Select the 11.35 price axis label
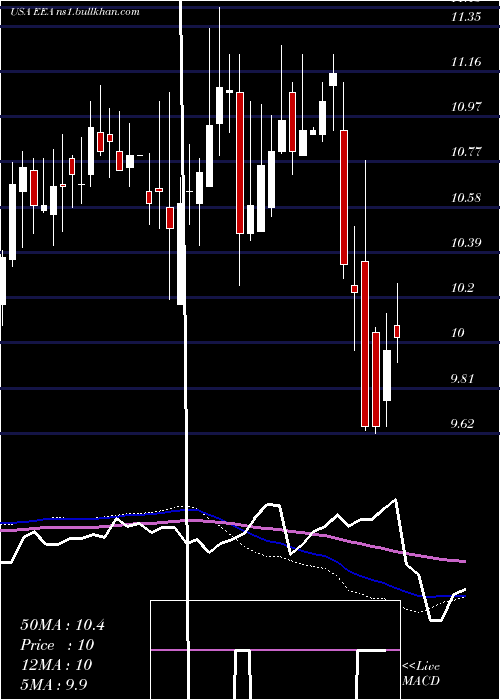The width and height of the screenshot is (500, 700). [x=466, y=17]
